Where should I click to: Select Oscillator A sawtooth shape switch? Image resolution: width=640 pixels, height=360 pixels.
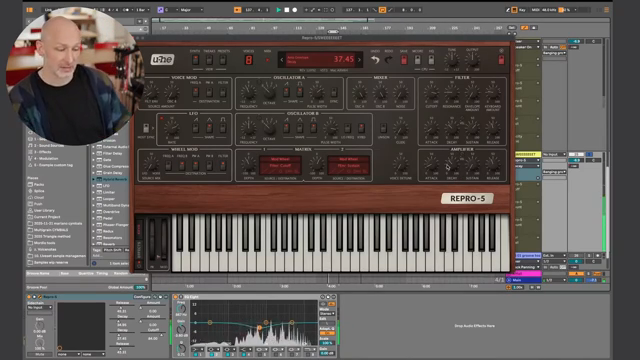[x=286, y=92]
